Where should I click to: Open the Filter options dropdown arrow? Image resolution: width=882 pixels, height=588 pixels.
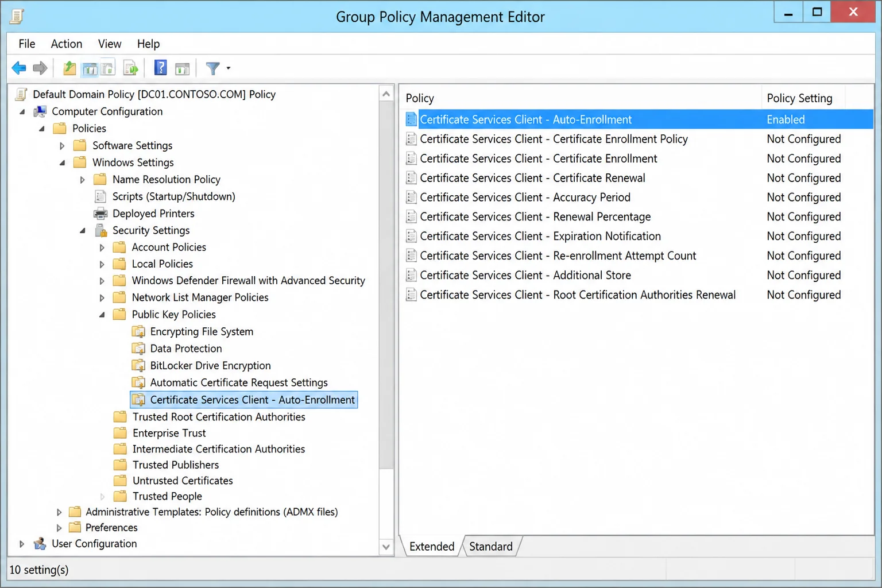coord(229,68)
